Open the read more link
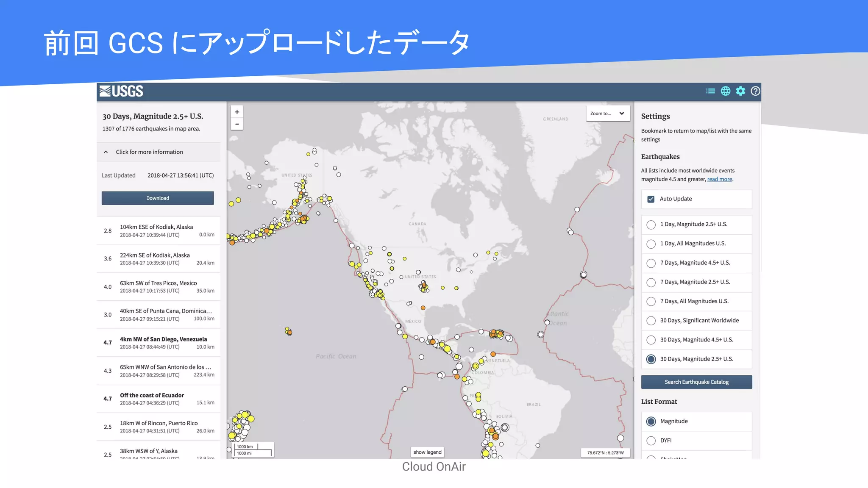Image resolution: width=868 pixels, height=488 pixels. 720,179
